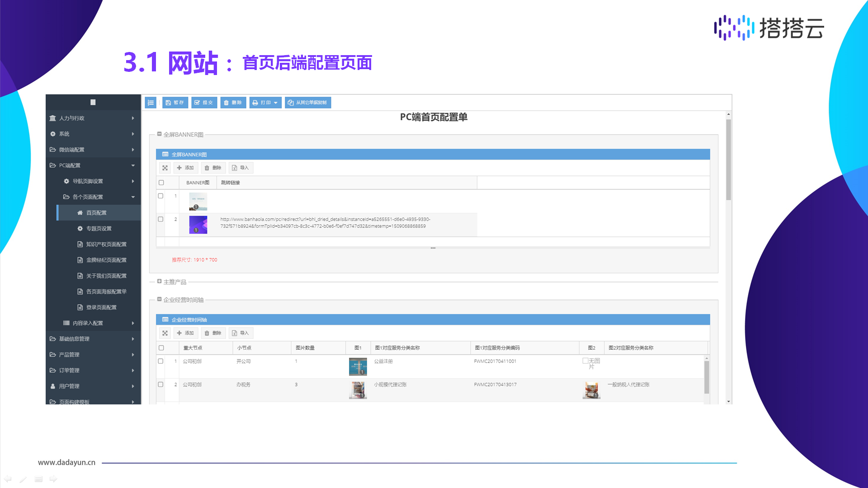Viewport: 868px width, 488px height.
Task: Select 关于我们页面配置 in the sidebar
Action: (x=106, y=276)
